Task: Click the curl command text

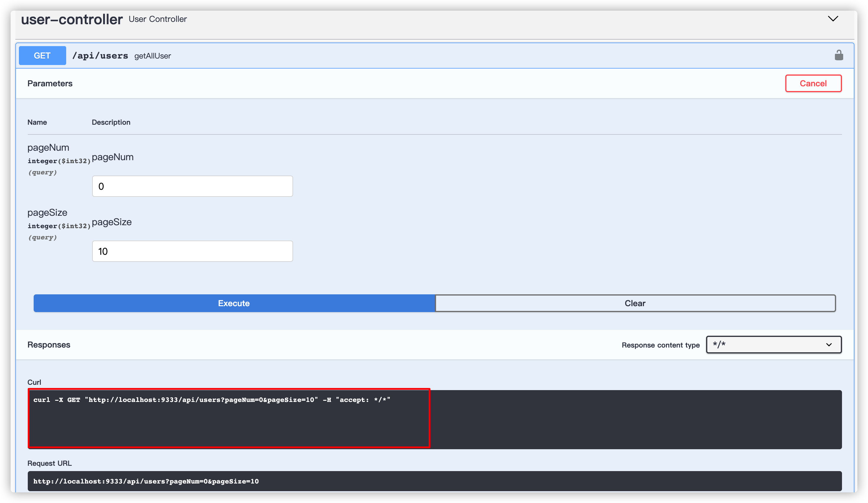Action: pyautogui.click(x=212, y=400)
